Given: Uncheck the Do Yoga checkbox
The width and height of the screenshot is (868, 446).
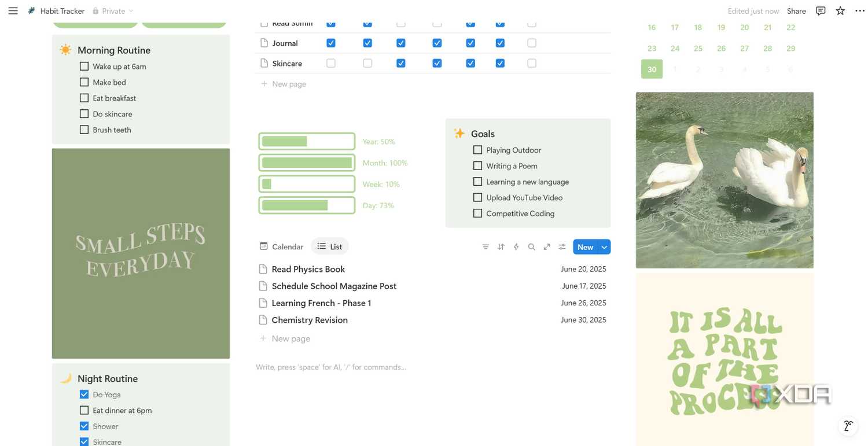Looking at the screenshot, I should pos(84,395).
